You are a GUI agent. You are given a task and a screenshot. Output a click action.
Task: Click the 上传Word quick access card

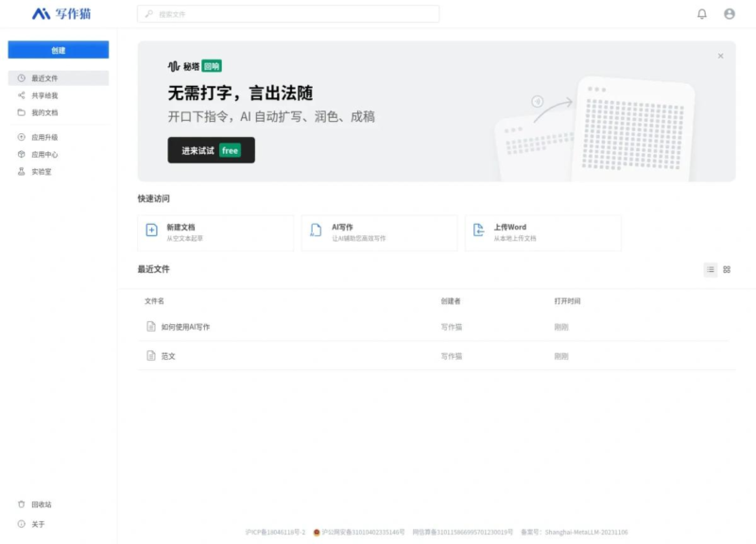542,232
